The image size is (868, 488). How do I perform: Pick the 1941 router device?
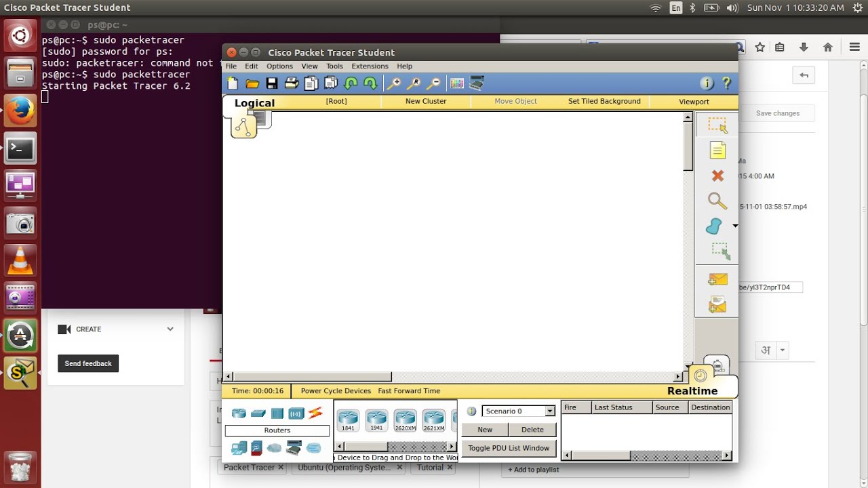pyautogui.click(x=376, y=420)
